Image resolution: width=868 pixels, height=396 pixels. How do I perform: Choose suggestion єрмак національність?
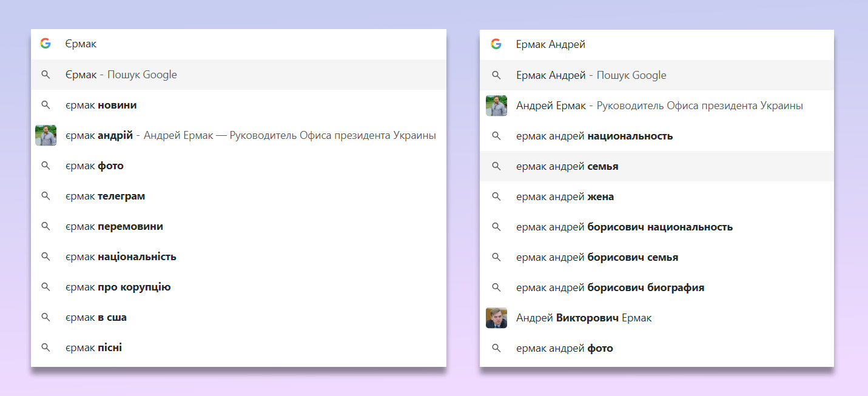pos(238,257)
